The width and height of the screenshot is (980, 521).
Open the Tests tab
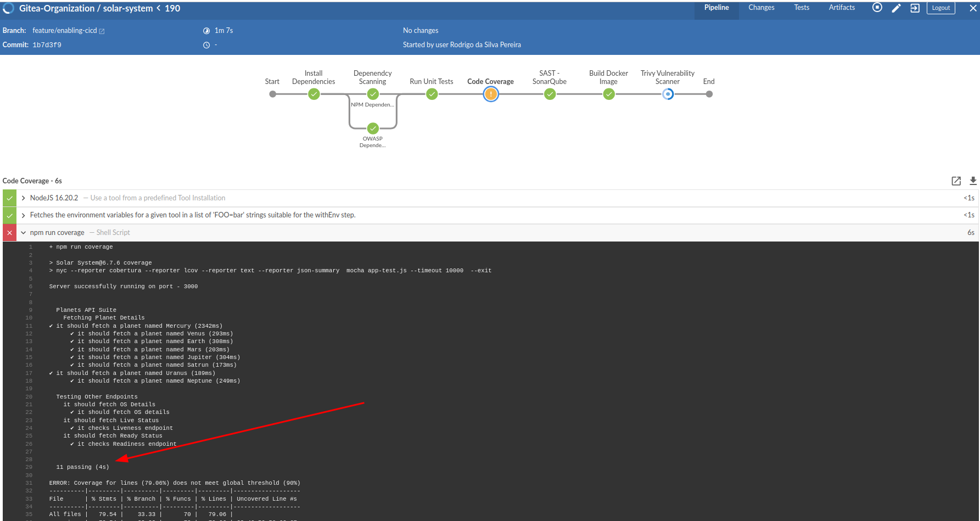click(802, 8)
